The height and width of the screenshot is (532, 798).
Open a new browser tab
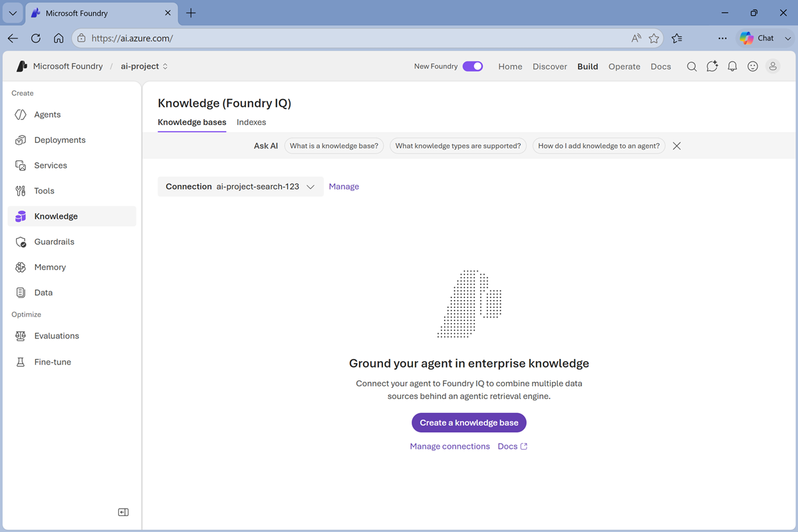(191, 13)
